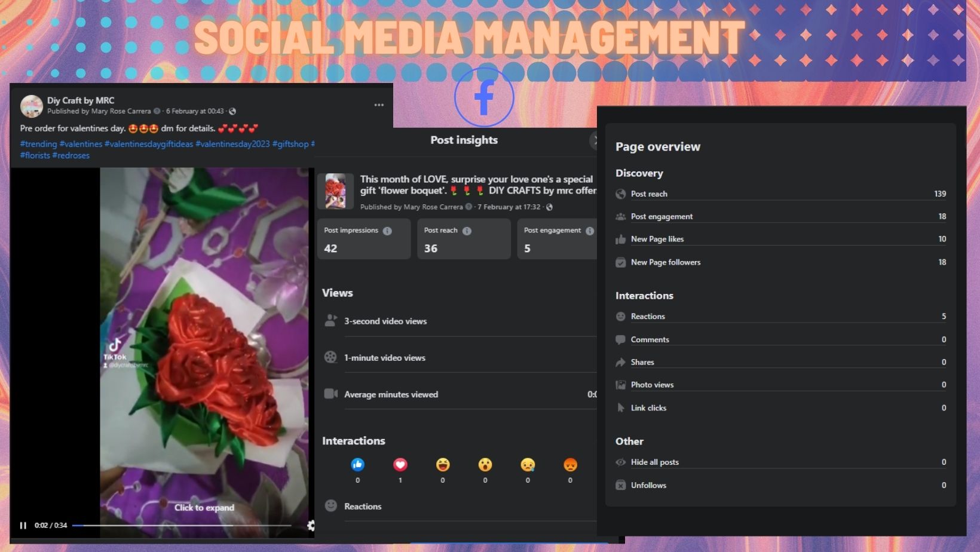Click the video progress bar

coord(182,525)
